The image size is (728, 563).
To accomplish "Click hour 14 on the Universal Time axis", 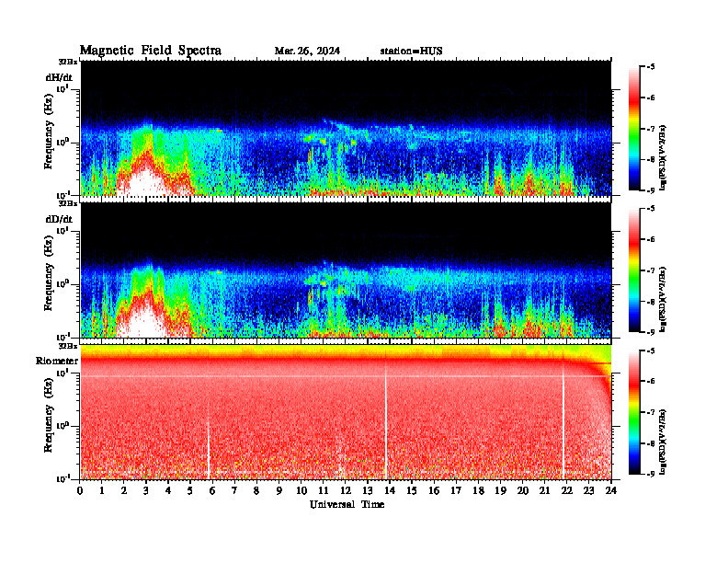I will point(390,490).
